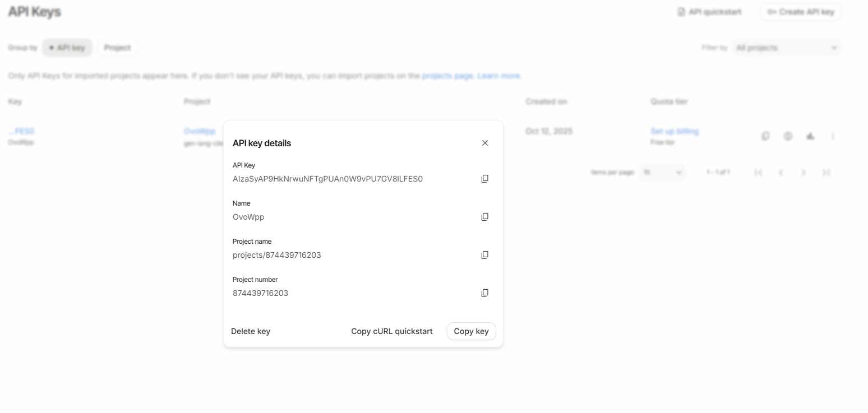Copy the Project number value
Image resolution: width=868 pixels, height=413 pixels.
coord(485,293)
